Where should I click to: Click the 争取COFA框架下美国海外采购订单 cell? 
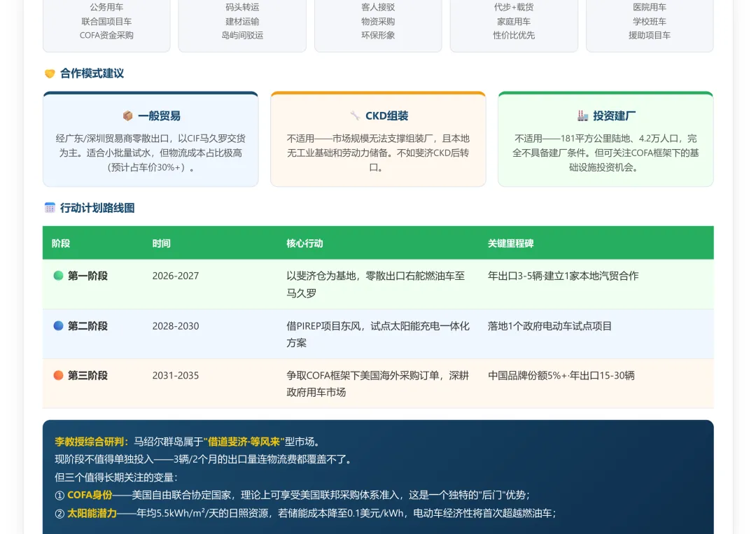378,384
